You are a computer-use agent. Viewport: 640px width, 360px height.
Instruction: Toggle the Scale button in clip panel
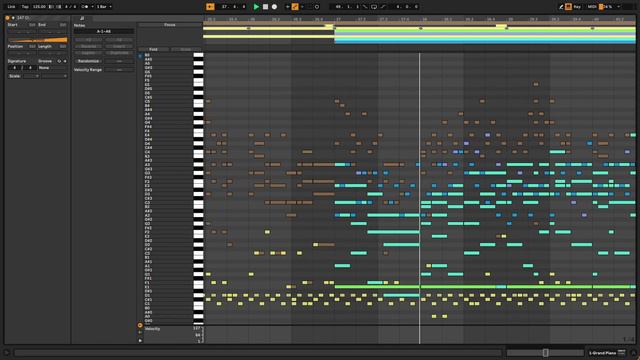[15, 76]
